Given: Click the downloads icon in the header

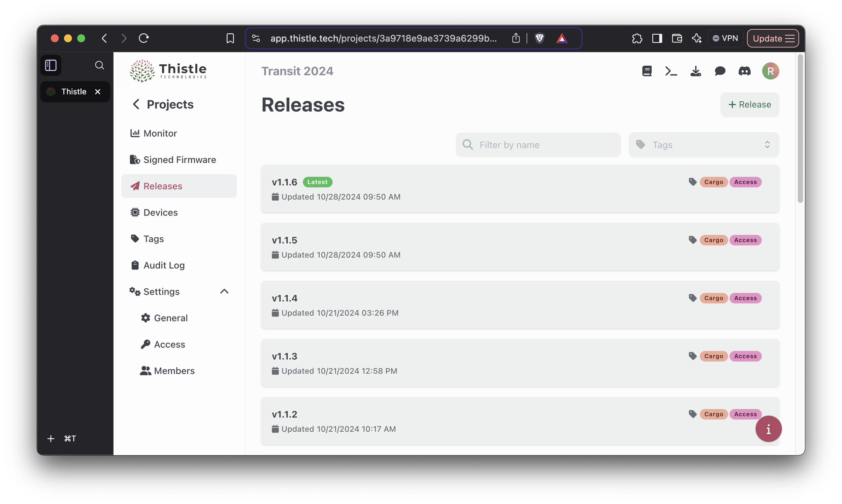Looking at the screenshot, I should pos(695,71).
